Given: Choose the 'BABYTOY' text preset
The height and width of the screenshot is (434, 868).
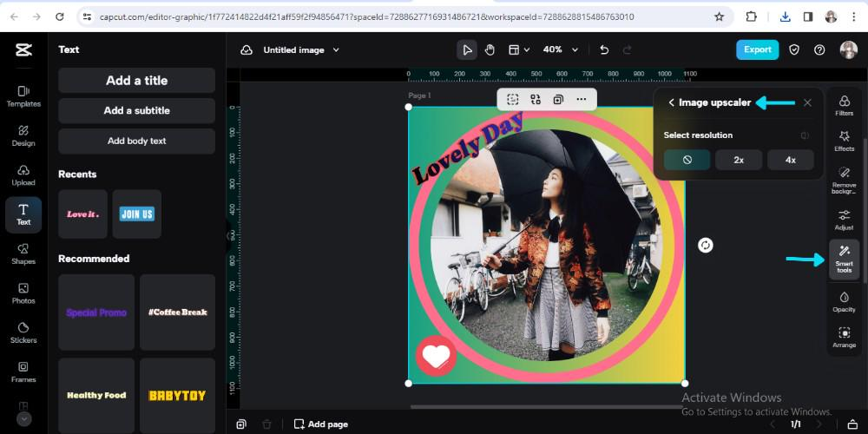Looking at the screenshot, I should click(x=178, y=395).
